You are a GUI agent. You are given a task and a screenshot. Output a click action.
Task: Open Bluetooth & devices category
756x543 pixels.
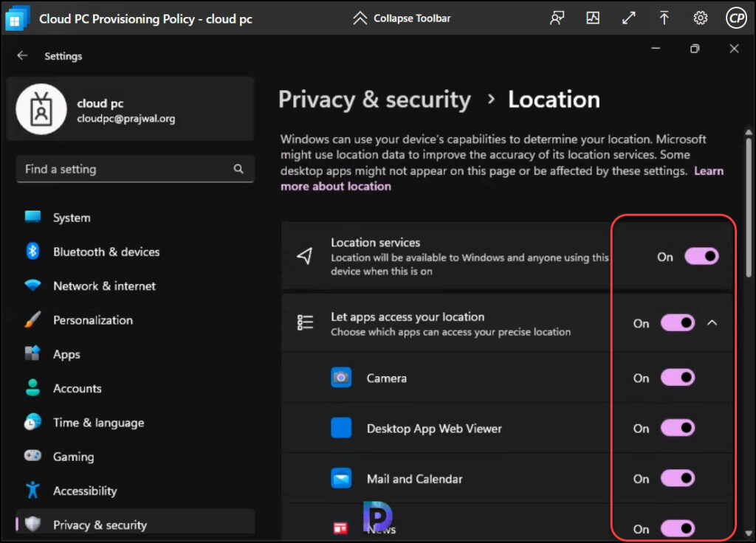point(135,252)
